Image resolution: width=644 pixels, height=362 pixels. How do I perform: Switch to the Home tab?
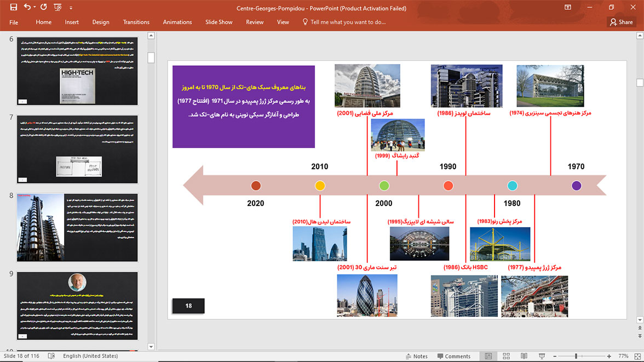[44, 22]
